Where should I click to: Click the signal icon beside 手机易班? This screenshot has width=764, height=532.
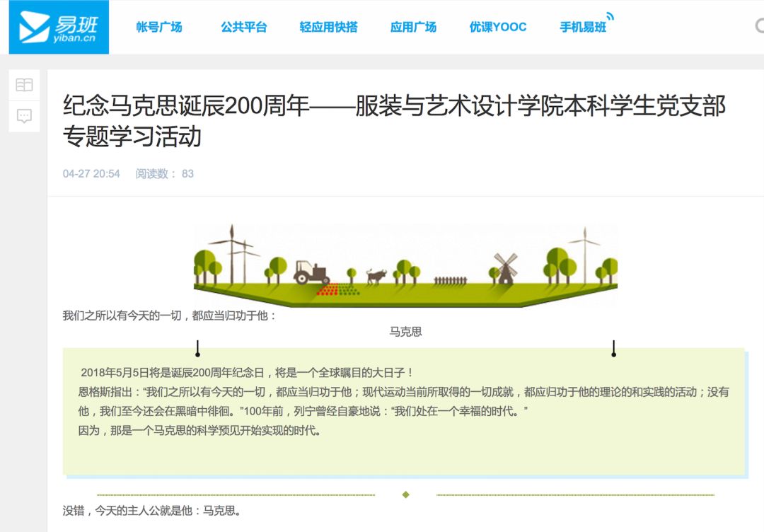(609, 16)
